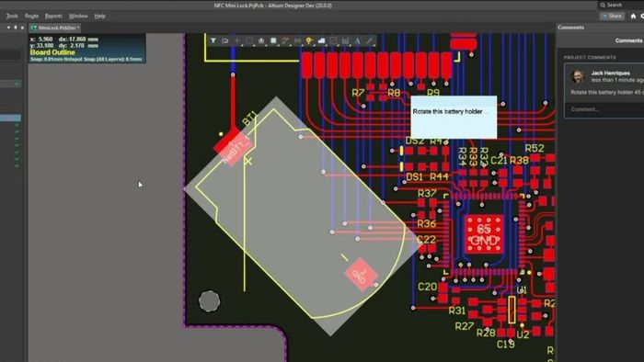
Task: Close the left docked panel
Action: pos(22,28)
